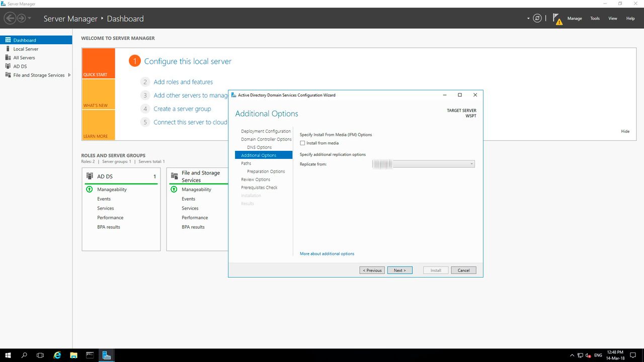Click Add roles and features link
Viewport: 644px width, 362px height.
(x=183, y=82)
